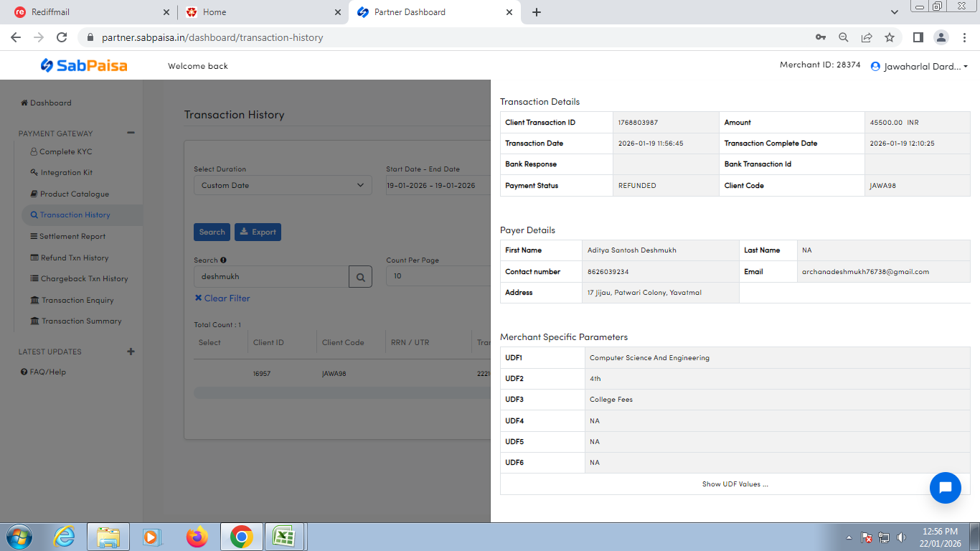Image resolution: width=980 pixels, height=551 pixels.
Task: Click the SabPaisa logo
Action: (84, 66)
